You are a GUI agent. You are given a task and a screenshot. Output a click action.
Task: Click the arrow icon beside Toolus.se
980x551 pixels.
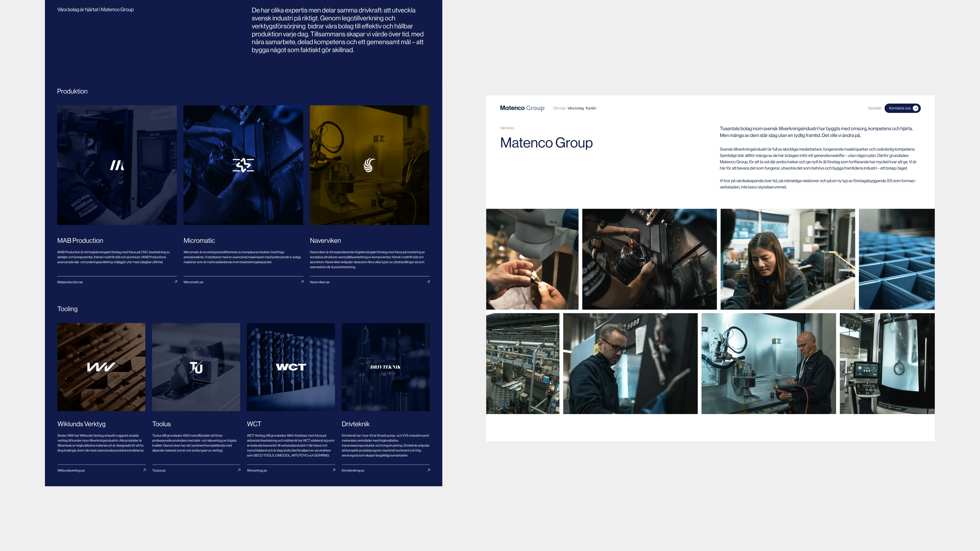click(239, 470)
